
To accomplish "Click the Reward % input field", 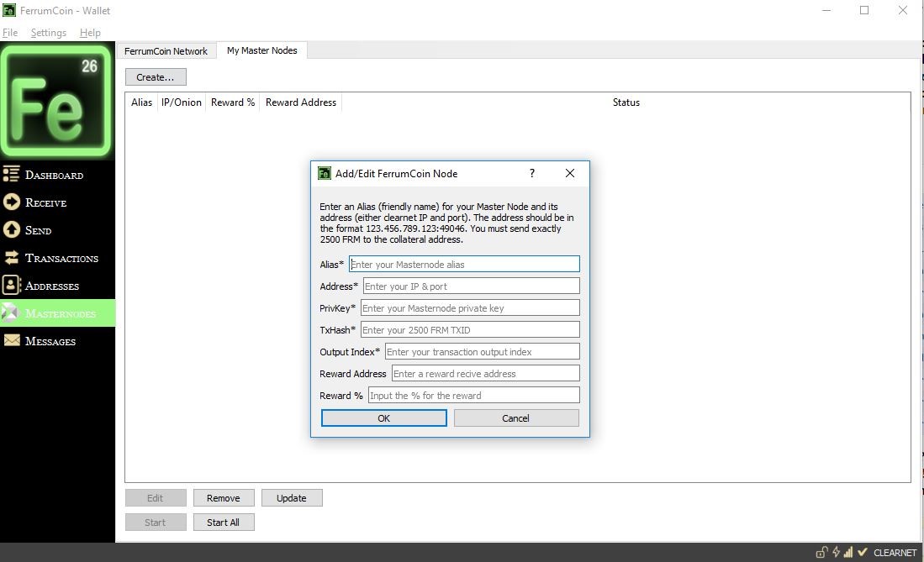I will [474, 395].
